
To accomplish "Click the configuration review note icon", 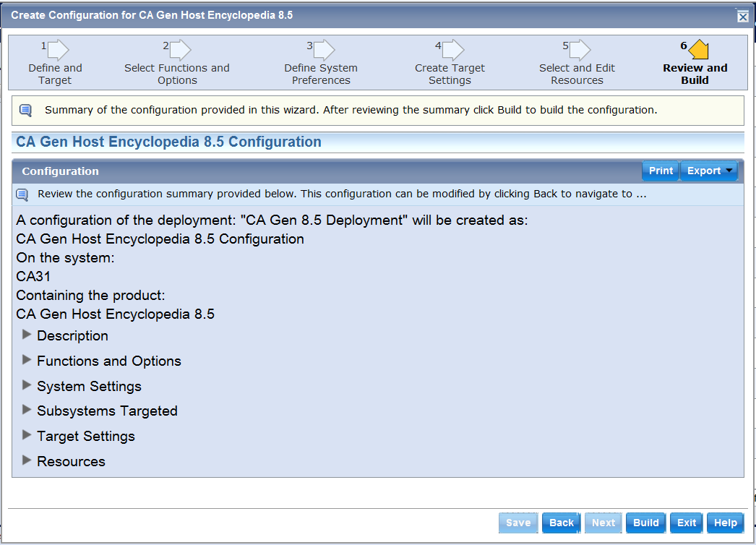I will [x=22, y=194].
